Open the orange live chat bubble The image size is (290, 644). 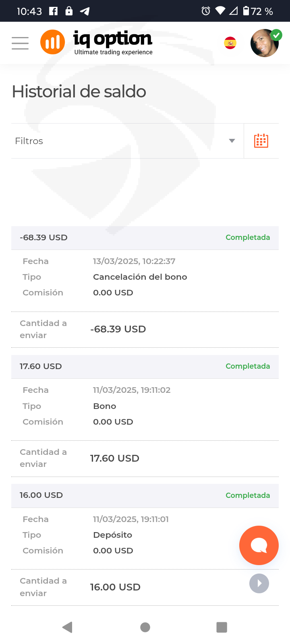coord(259,545)
